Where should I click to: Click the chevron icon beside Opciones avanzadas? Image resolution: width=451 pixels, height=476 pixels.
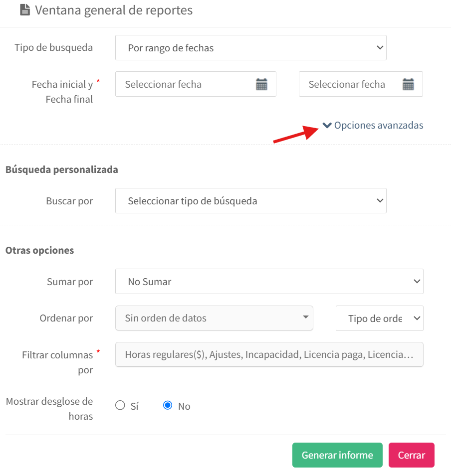tap(327, 125)
